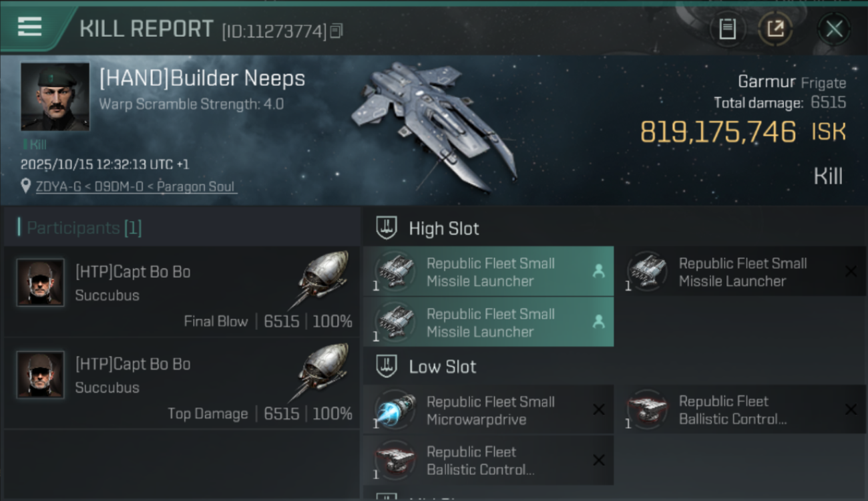Click the Top Damage Succubus ship icon
Image resolution: width=868 pixels, height=501 pixels.
point(320,371)
